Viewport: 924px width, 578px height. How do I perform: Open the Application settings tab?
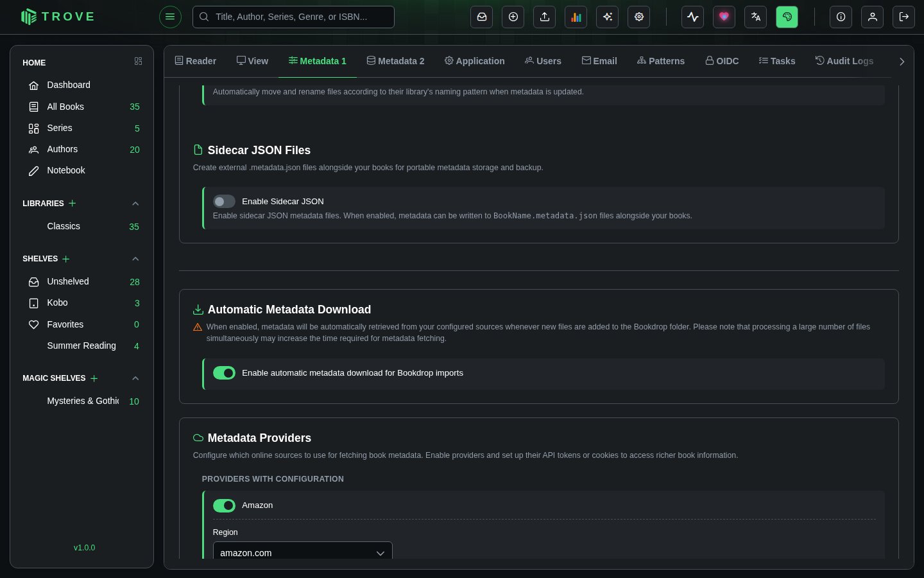[475, 61]
